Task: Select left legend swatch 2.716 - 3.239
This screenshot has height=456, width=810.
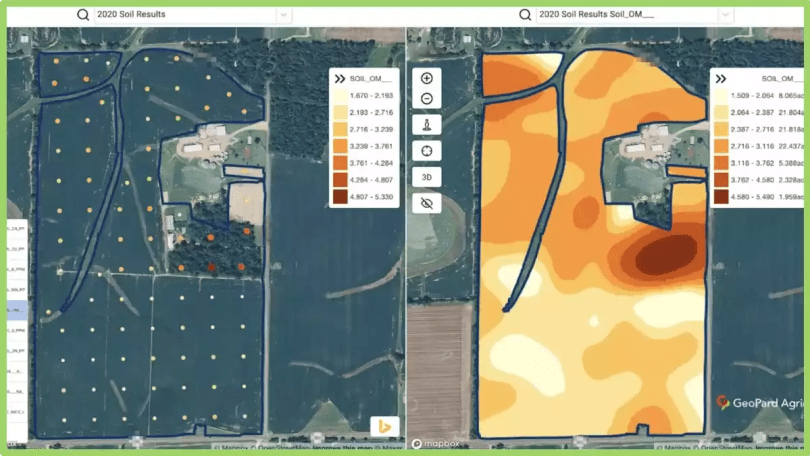Action: coord(340,129)
